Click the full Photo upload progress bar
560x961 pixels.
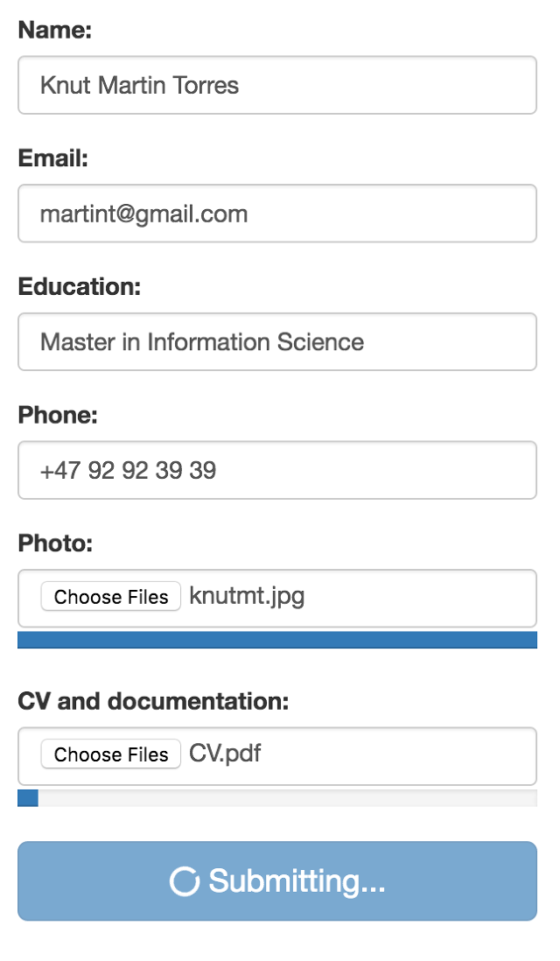(276, 640)
